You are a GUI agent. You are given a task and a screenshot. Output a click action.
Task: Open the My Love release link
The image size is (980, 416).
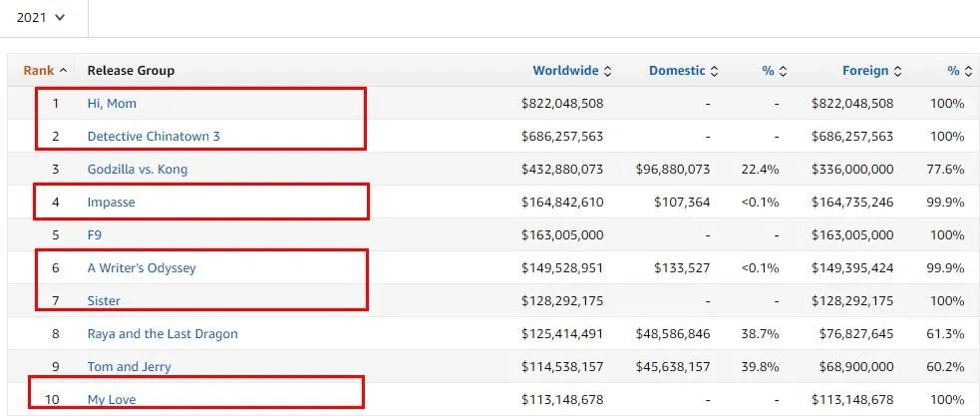tap(112, 400)
